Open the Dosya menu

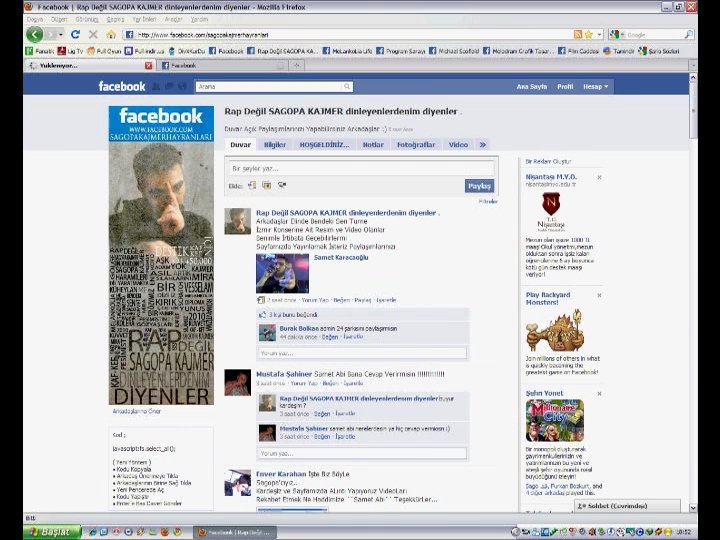pyautogui.click(x=35, y=19)
